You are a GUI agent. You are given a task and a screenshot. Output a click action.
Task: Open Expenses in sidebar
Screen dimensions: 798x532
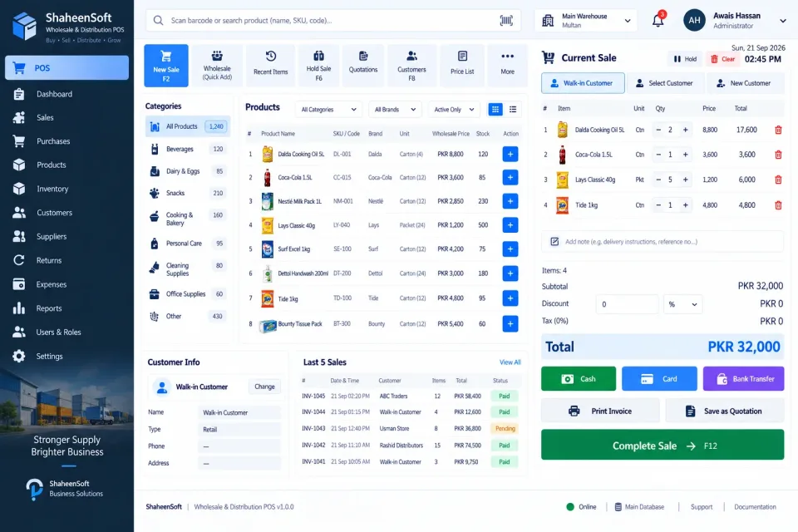point(66,284)
